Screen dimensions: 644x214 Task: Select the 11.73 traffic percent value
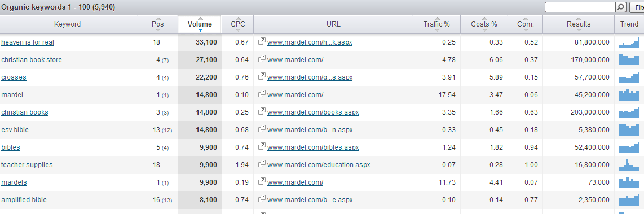click(447, 182)
